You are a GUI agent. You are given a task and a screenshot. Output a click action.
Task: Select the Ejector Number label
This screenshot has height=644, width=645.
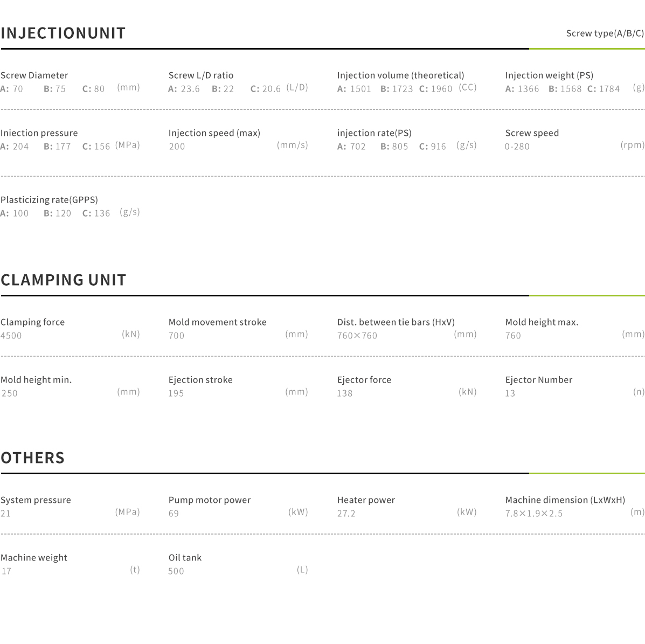pos(539,380)
